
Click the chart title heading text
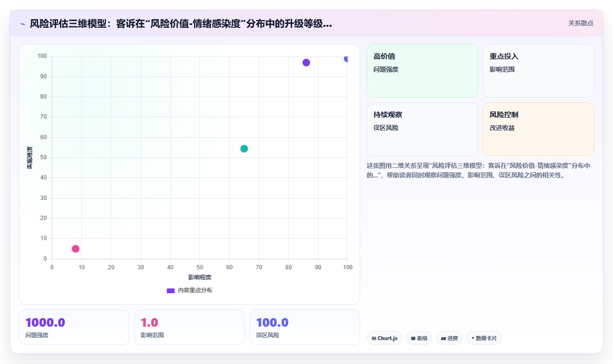coord(181,23)
